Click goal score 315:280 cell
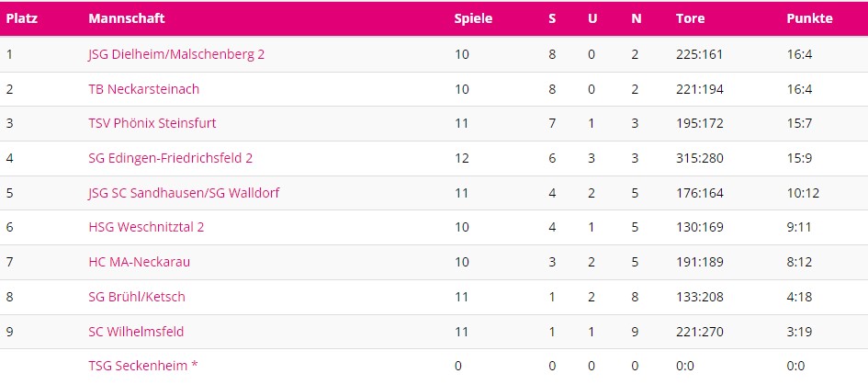Screen dimensions: 868x385 [x=699, y=158]
